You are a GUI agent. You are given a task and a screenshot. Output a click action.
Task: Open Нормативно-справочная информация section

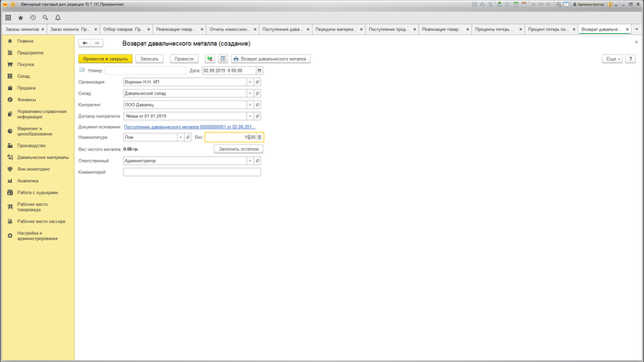coord(38,114)
